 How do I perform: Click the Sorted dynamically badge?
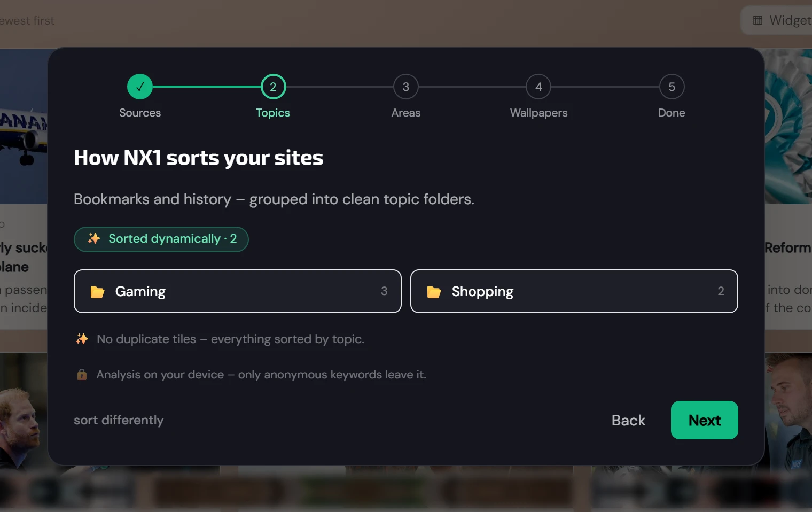tap(161, 239)
